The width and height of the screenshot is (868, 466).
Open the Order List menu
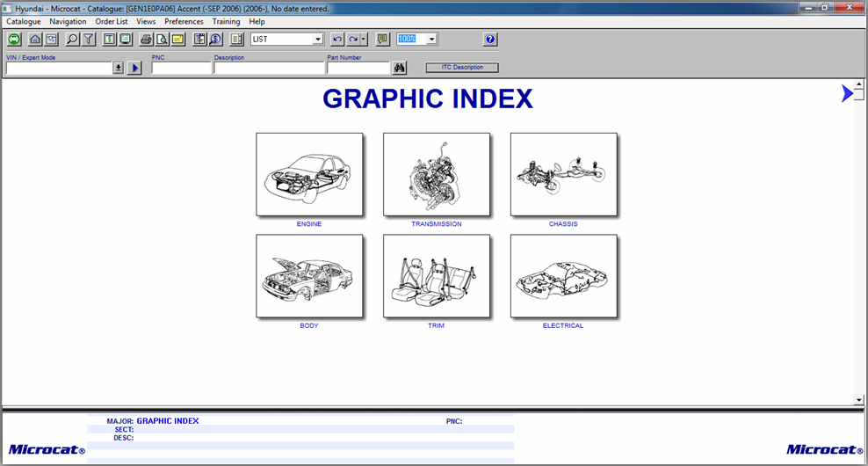point(112,22)
